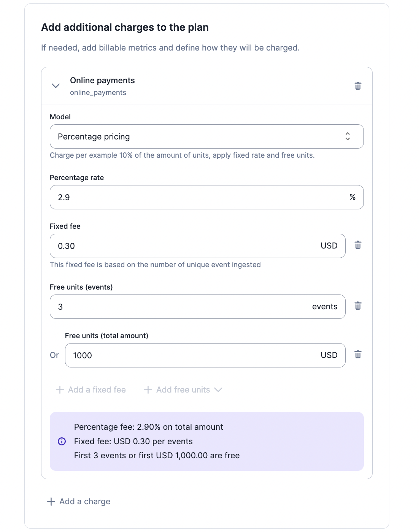This screenshot has height=532, width=419.
Task: Click the Add a fixed fee text
Action: pyautogui.click(x=97, y=389)
